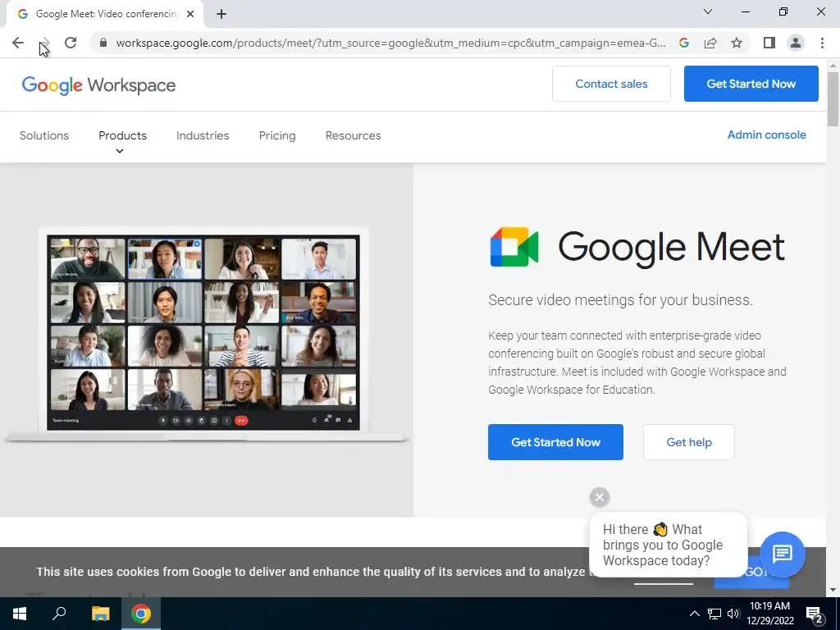
Task: Click the scrollbar up arrow
Action: pos(833,66)
